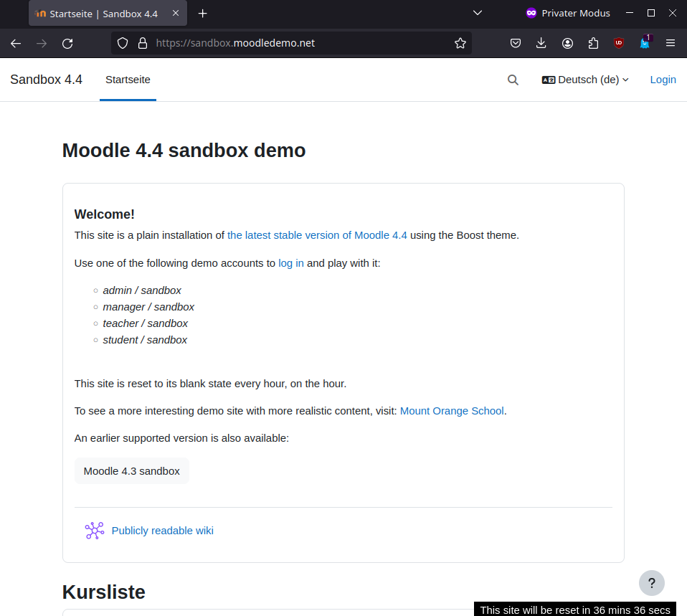Screen dimensions: 687x616
Task: Bookmark this page with the star
Action: pos(460,43)
